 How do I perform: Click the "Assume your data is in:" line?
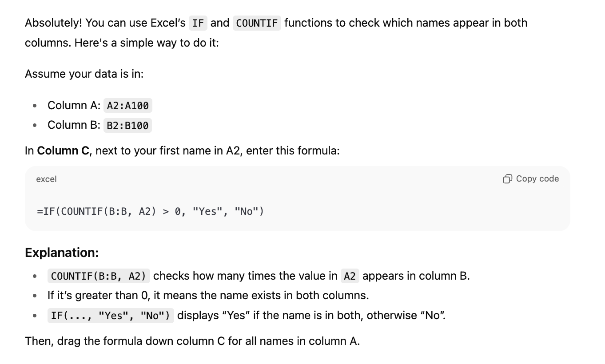tap(84, 74)
